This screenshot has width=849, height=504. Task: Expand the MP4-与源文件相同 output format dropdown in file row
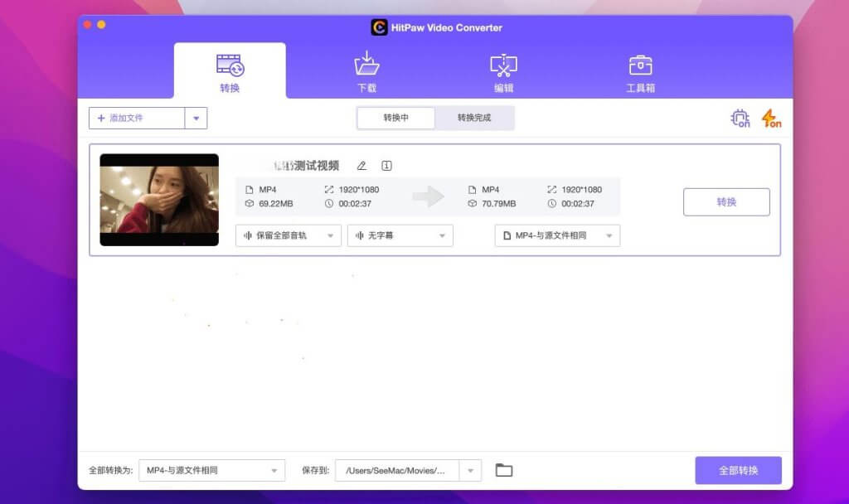557,235
